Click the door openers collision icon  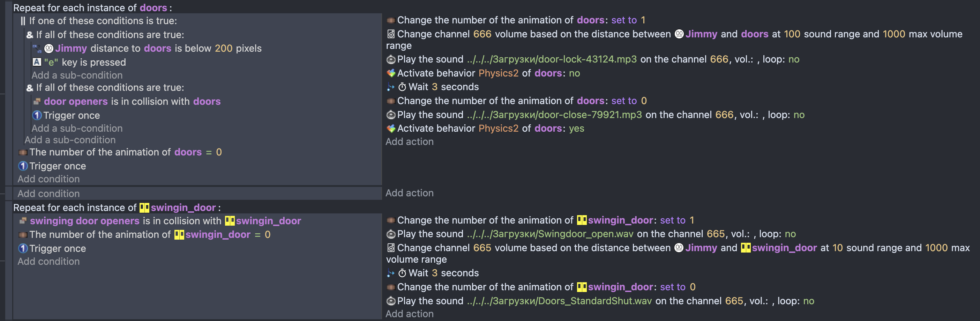coord(37,101)
